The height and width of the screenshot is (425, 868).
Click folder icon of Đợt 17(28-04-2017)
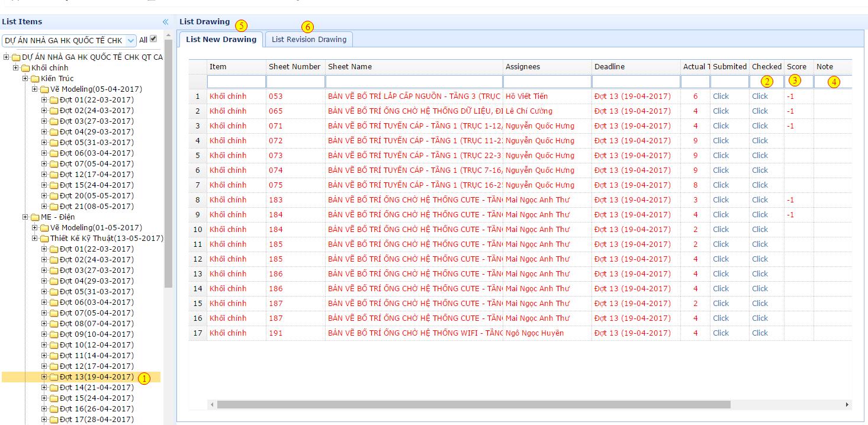point(54,420)
